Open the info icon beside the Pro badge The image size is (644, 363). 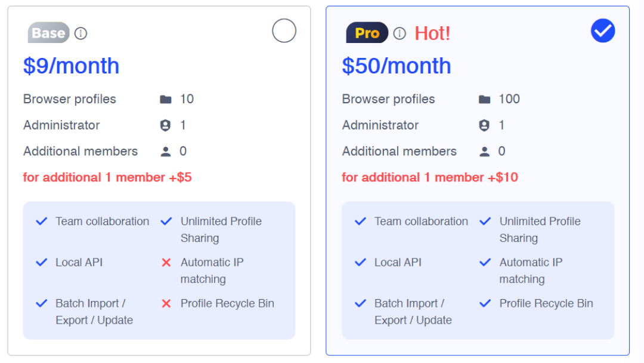click(399, 33)
